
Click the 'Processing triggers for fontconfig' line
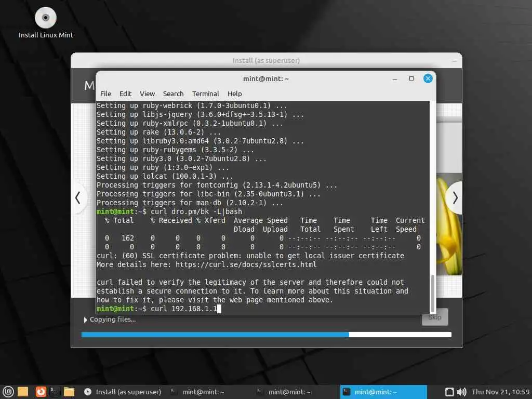[217, 185]
